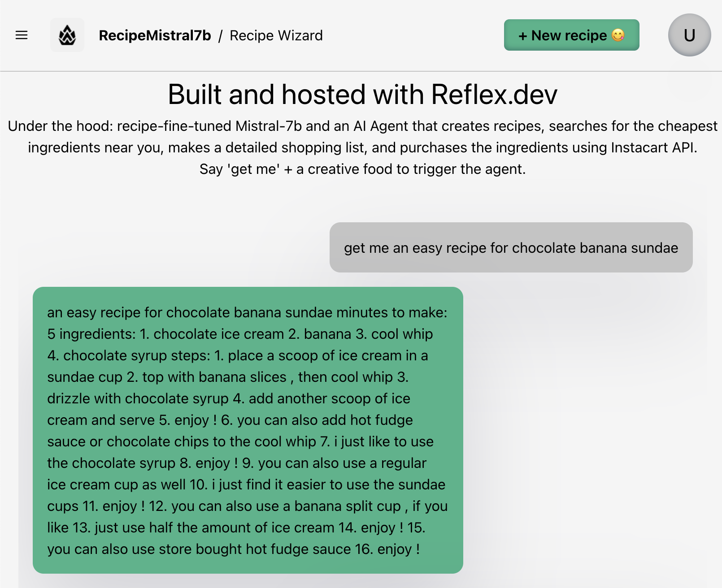Select the RecipeMistral7b title

coord(155,35)
